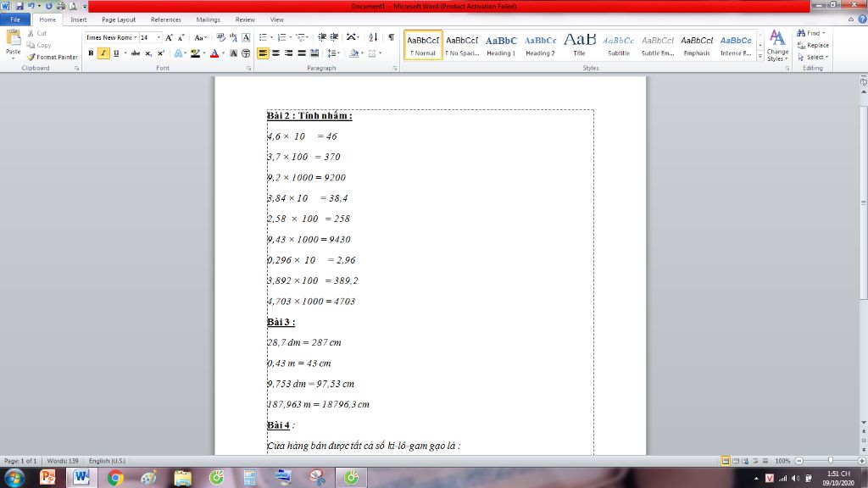Open the font name dropdown
The image size is (868, 488).
(x=135, y=37)
